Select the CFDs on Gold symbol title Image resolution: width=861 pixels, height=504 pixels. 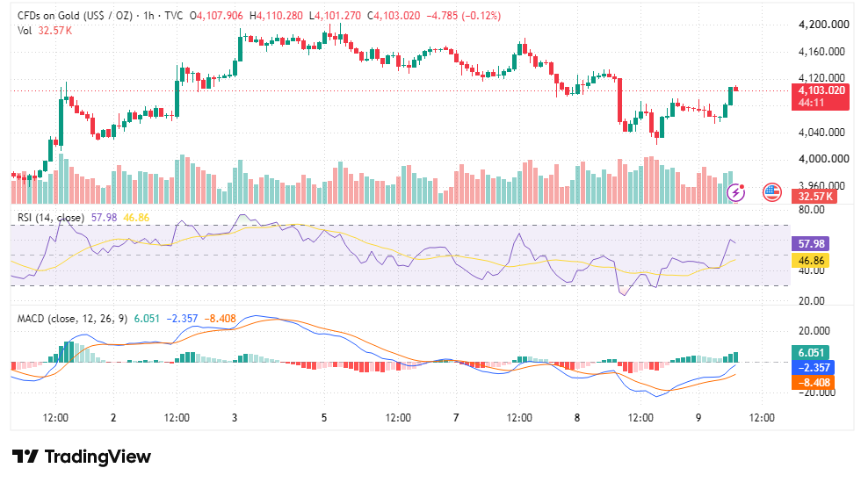76,16
